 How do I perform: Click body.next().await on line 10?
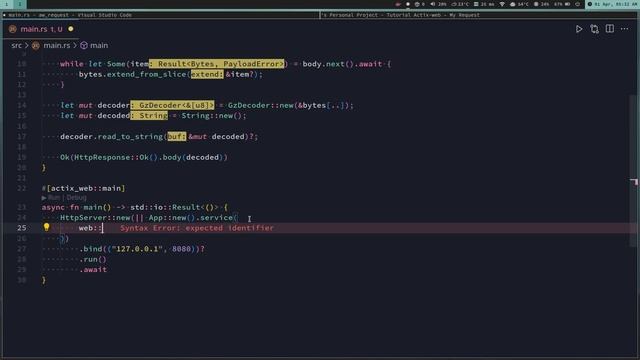pos(342,64)
